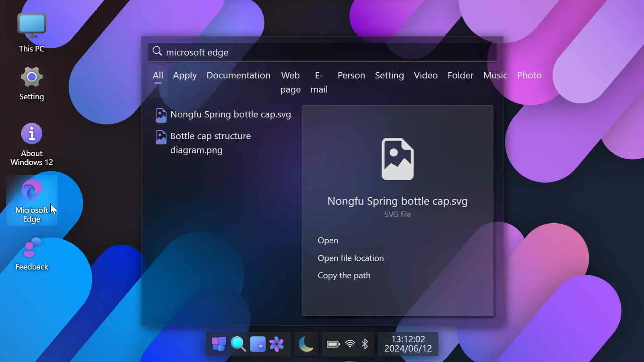
Task: Click the search magnifier in search box
Action: [x=157, y=51]
